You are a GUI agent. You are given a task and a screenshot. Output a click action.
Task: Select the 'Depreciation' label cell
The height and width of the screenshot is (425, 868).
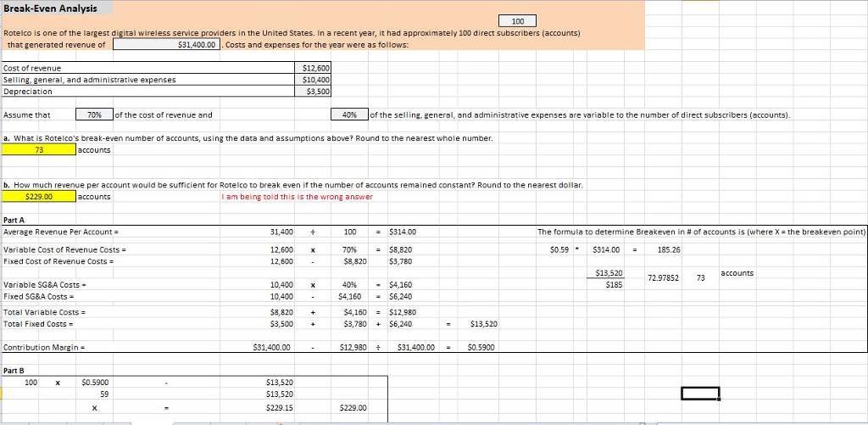pos(149,91)
